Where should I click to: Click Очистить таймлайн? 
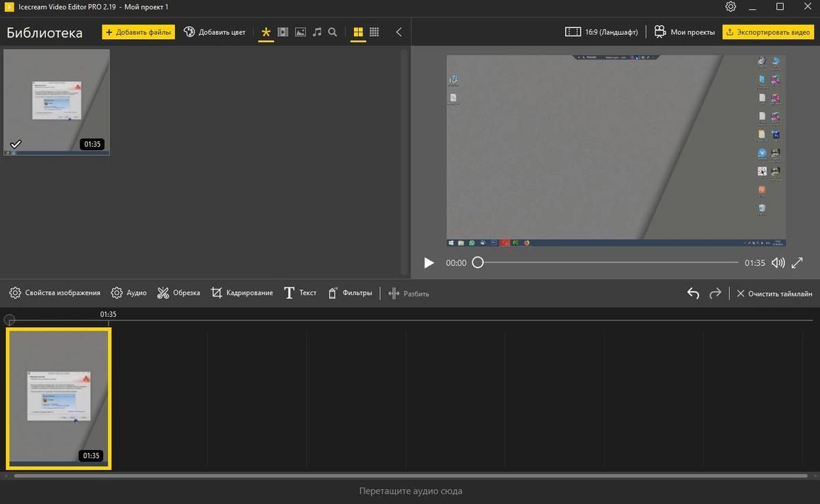click(x=774, y=294)
